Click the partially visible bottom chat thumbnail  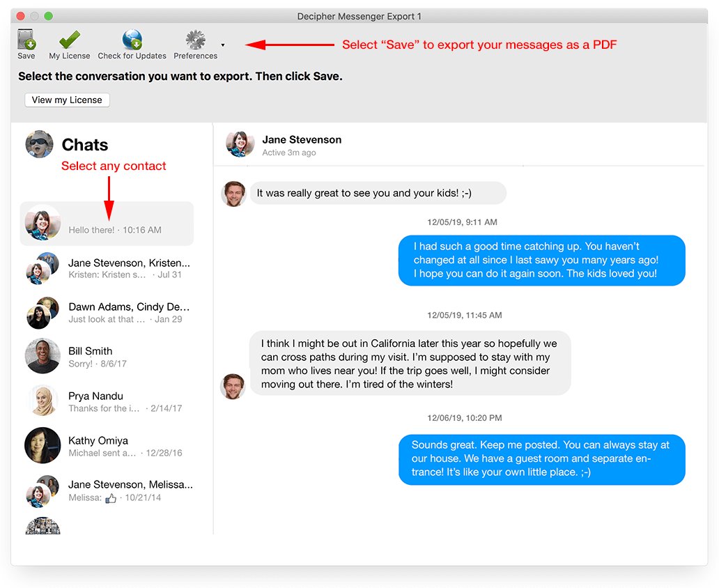click(x=42, y=526)
